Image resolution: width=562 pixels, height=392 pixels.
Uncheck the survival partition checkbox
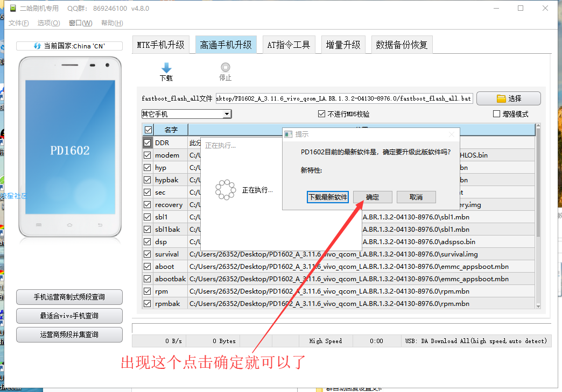click(x=147, y=254)
